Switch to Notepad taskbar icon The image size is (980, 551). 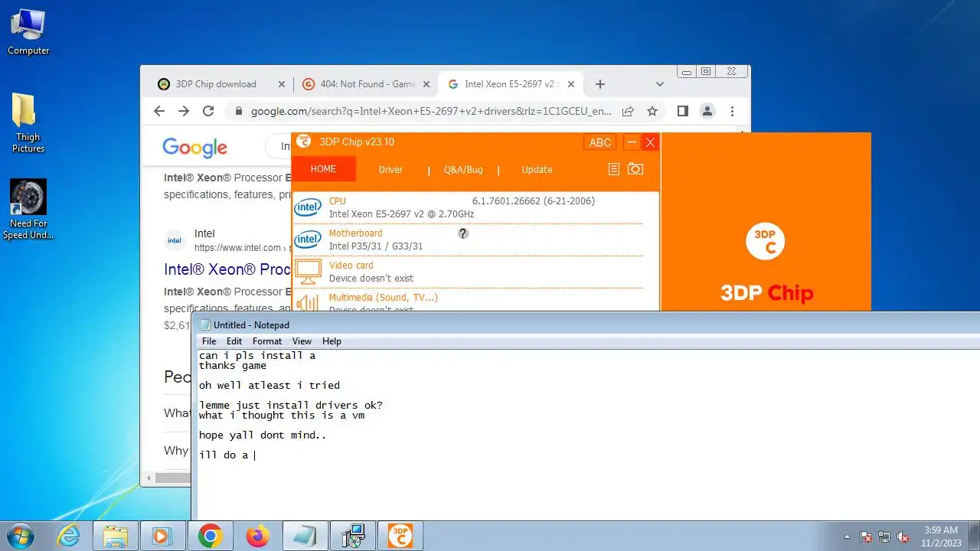pos(305,536)
